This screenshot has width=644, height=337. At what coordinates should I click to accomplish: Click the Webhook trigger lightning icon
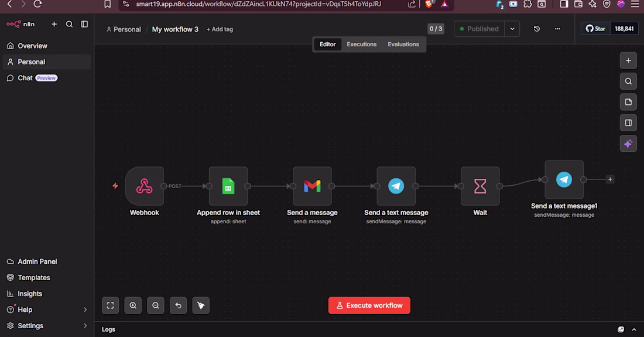(x=115, y=186)
